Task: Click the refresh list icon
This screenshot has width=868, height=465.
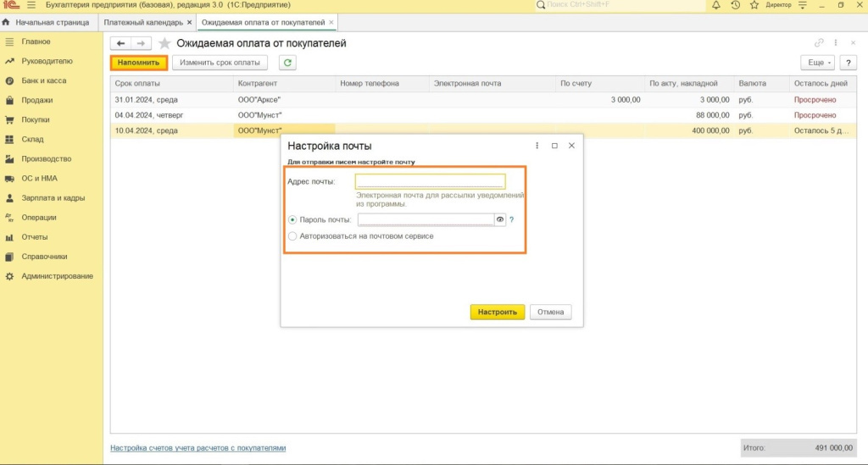Action: pyautogui.click(x=288, y=63)
